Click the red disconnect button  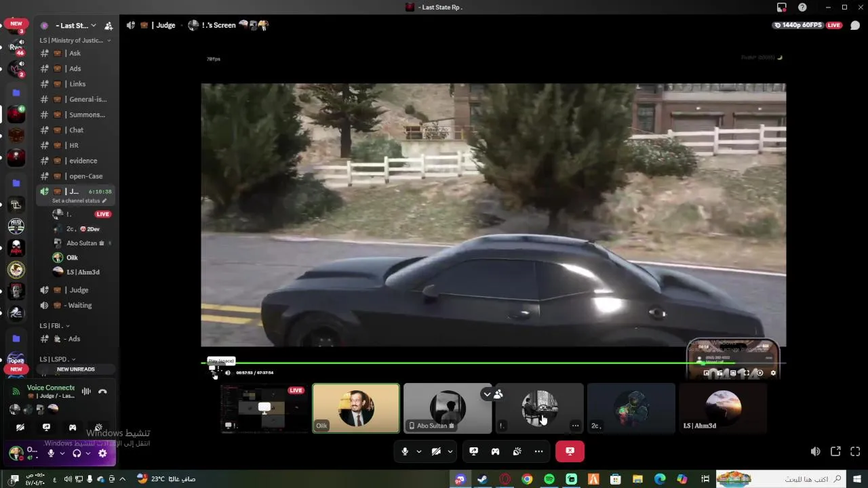click(570, 451)
